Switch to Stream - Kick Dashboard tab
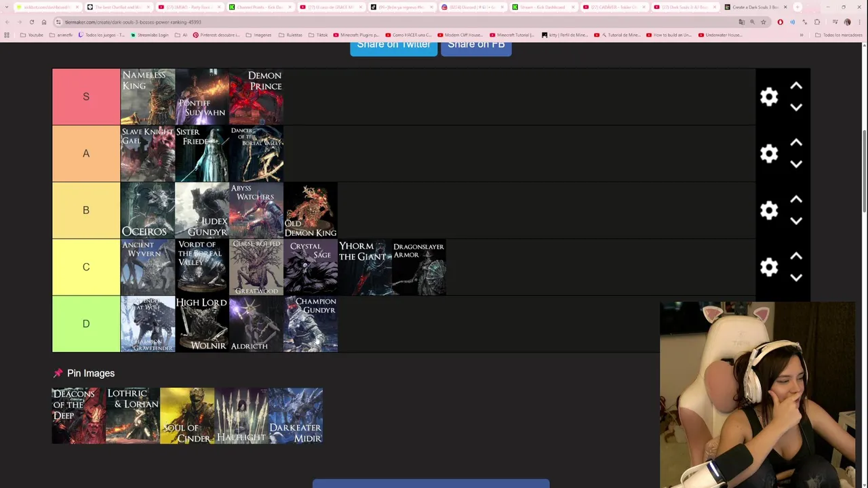 (542, 7)
